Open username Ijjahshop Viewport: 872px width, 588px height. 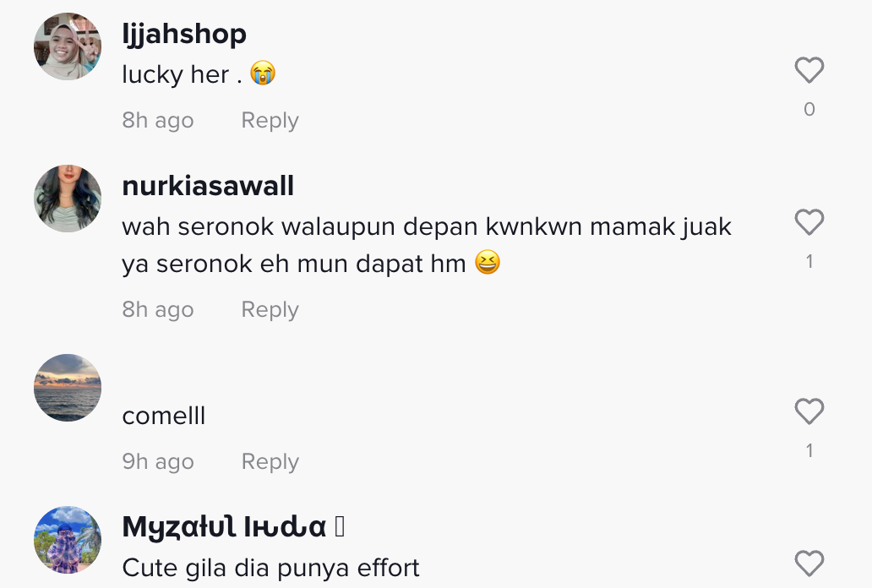click(x=184, y=35)
